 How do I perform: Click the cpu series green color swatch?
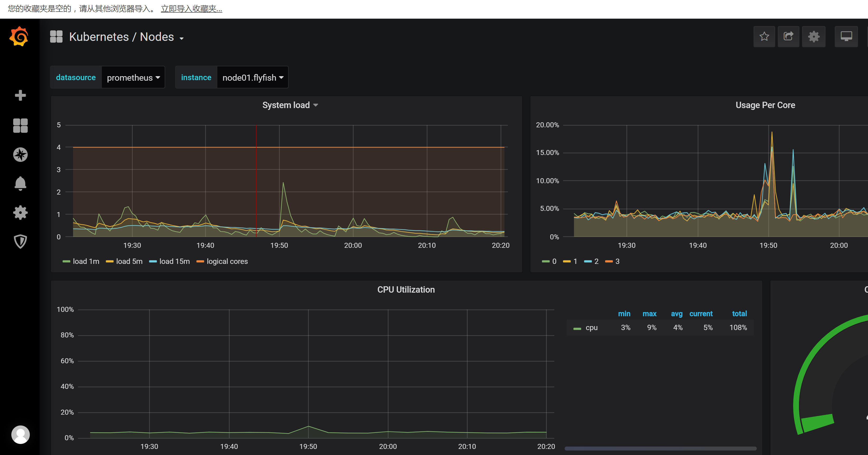(x=577, y=328)
